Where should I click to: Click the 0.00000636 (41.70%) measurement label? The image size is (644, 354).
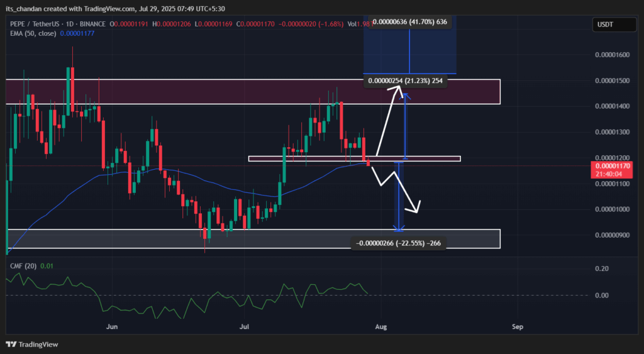[410, 22]
